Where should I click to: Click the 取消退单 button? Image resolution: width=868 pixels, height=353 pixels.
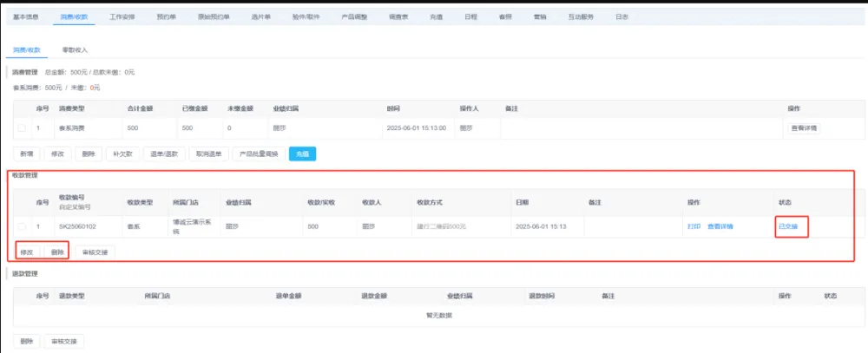(x=208, y=154)
